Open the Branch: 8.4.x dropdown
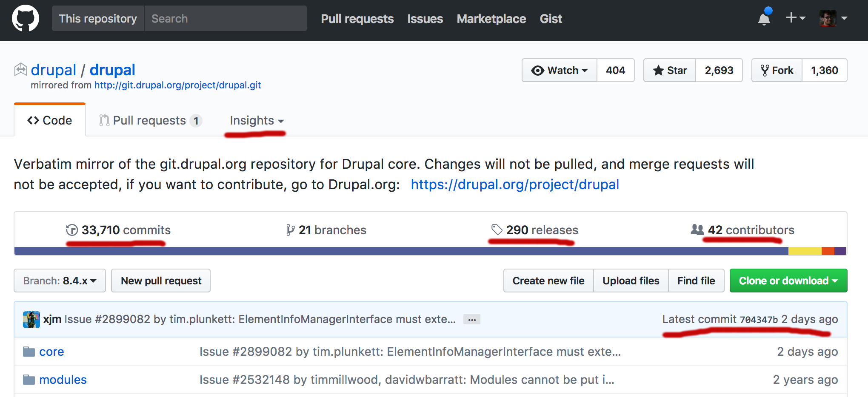This screenshot has height=397, width=868. click(x=60, y=281)
